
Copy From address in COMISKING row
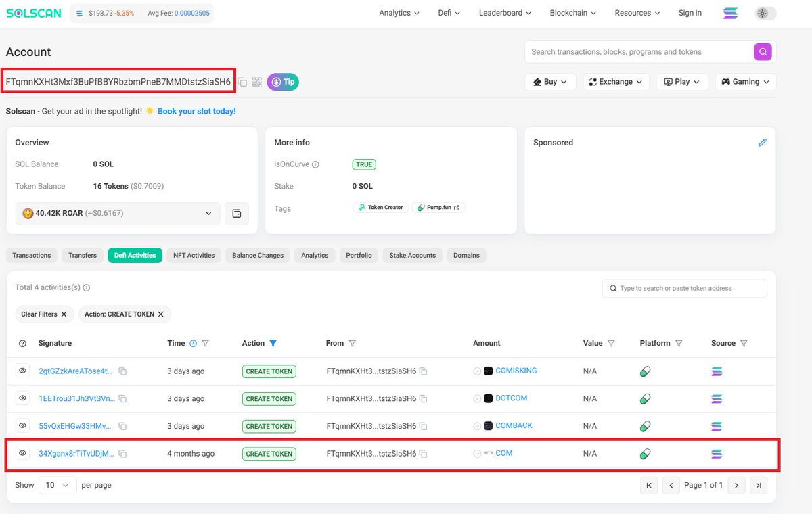pyautogui.click(x=423, y=371)
